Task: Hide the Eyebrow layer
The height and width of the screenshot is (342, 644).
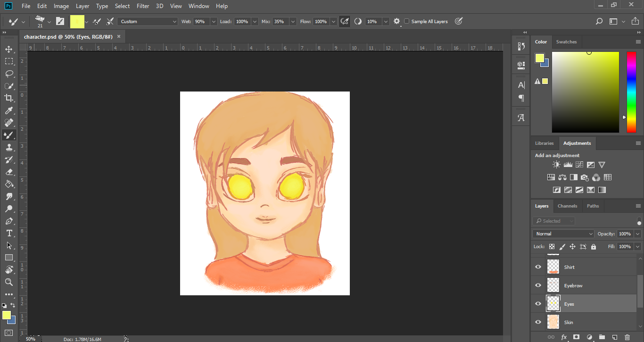Action: coord(538,285)
